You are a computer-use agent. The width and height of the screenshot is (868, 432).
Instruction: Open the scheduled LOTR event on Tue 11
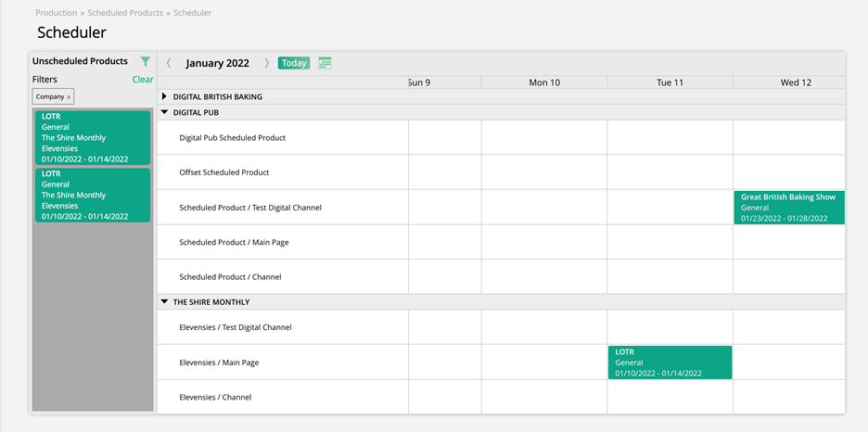[670, 362]
